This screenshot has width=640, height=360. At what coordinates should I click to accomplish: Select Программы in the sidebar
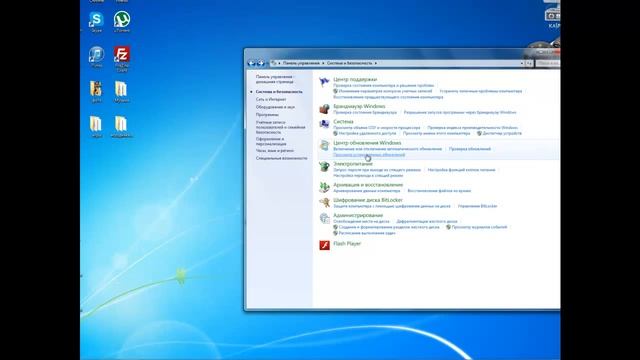pyautogui.click(x=267, y=115)
